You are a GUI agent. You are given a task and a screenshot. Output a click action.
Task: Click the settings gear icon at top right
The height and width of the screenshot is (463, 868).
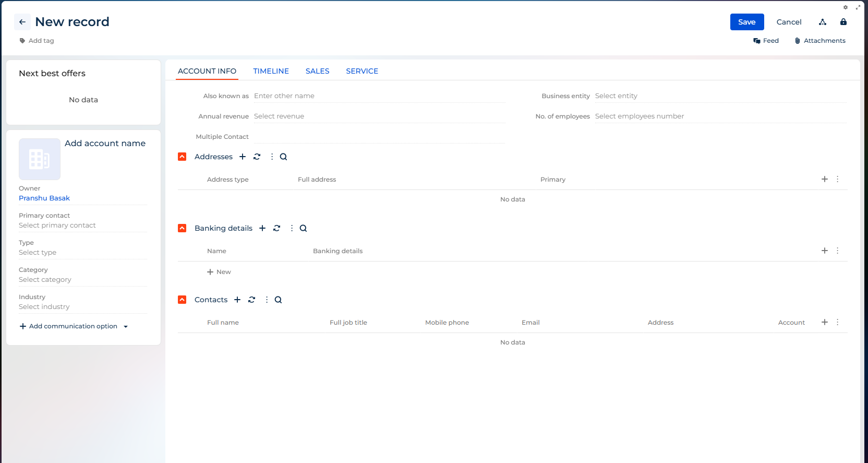coord(846,7)
